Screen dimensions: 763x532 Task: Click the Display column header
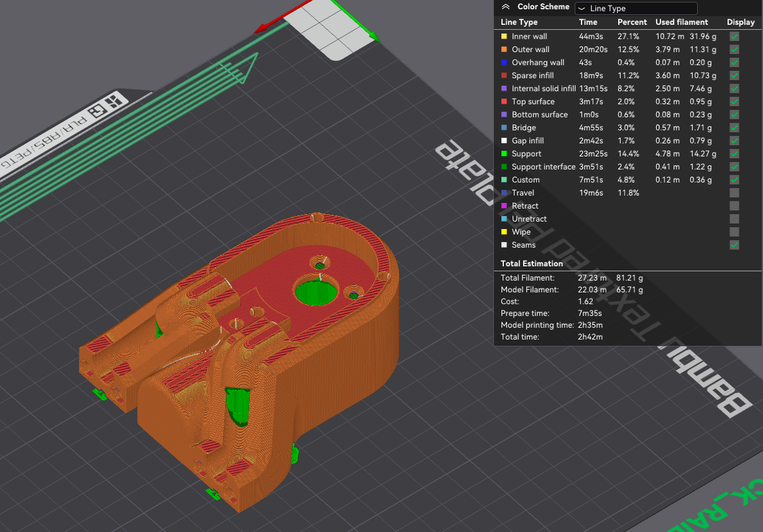coord(741,22)
